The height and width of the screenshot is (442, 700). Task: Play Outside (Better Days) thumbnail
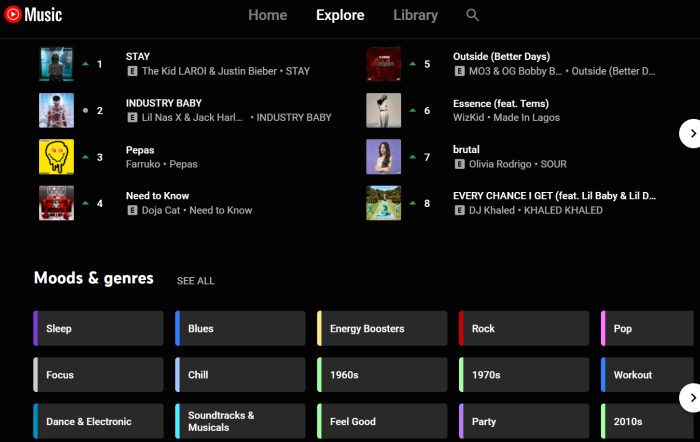383,64
